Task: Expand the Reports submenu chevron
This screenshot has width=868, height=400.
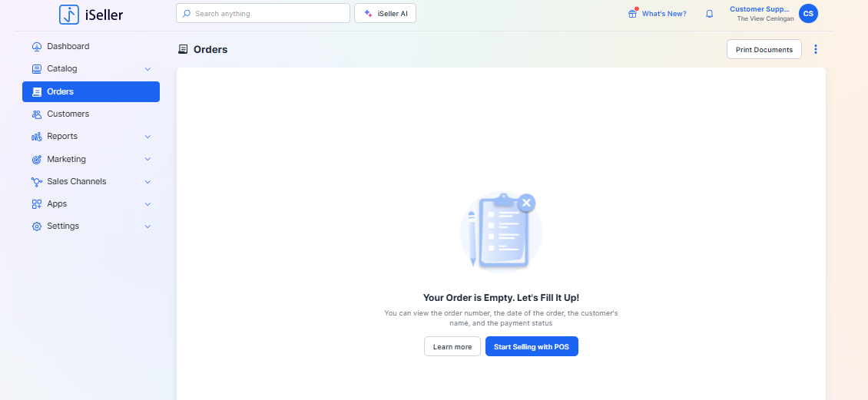Action: [147, 137]
